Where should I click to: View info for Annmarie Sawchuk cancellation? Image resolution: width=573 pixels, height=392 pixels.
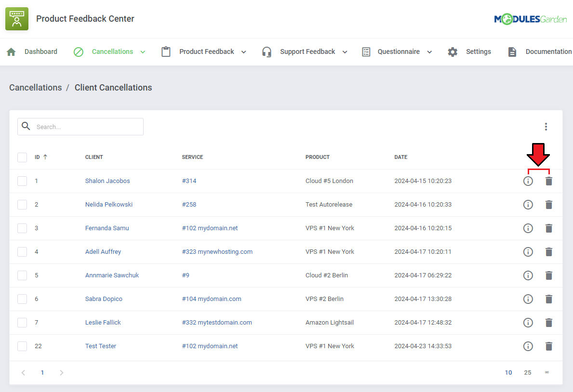528,275
